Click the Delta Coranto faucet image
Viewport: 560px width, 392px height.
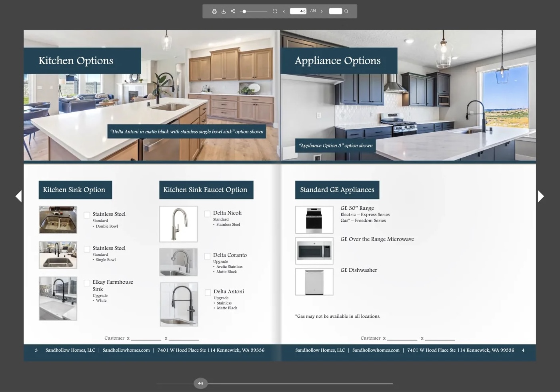coord(178,262)
